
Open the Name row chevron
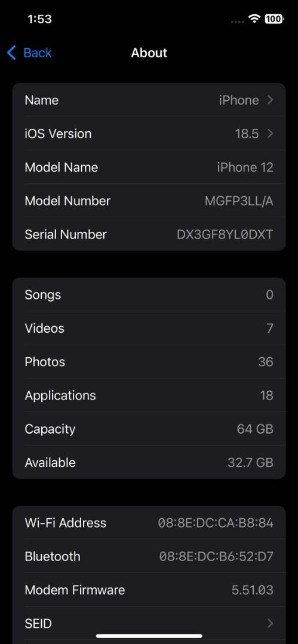(x=270, y=100)
